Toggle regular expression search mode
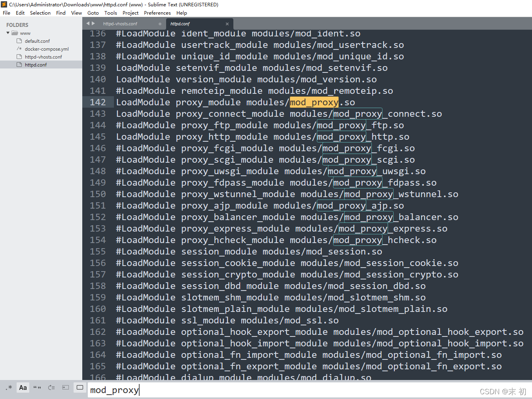This screenshot has width=532, height=399. pyautogui.click(x=9, y=388)
